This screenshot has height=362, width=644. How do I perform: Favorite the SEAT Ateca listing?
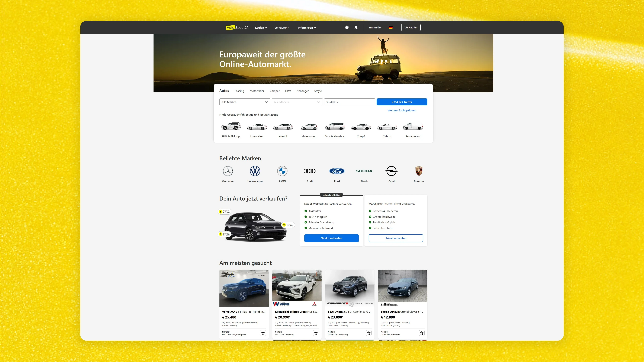369,333
